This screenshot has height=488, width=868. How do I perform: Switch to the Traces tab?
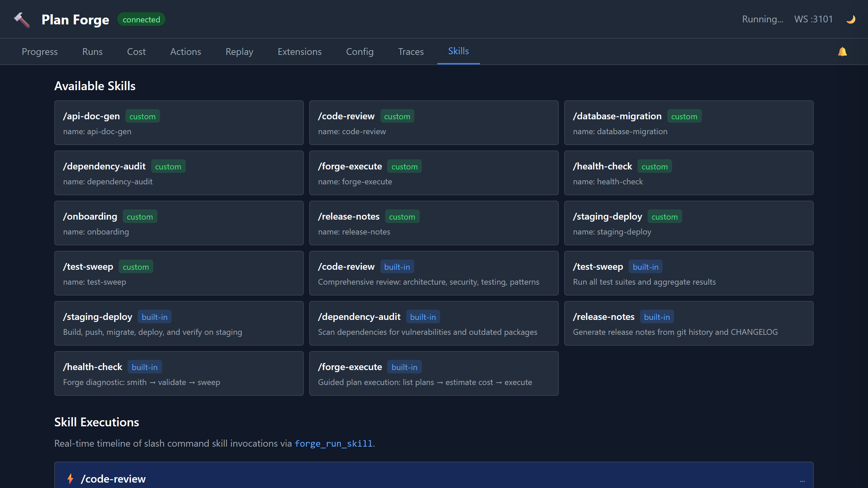pos(411,52)
